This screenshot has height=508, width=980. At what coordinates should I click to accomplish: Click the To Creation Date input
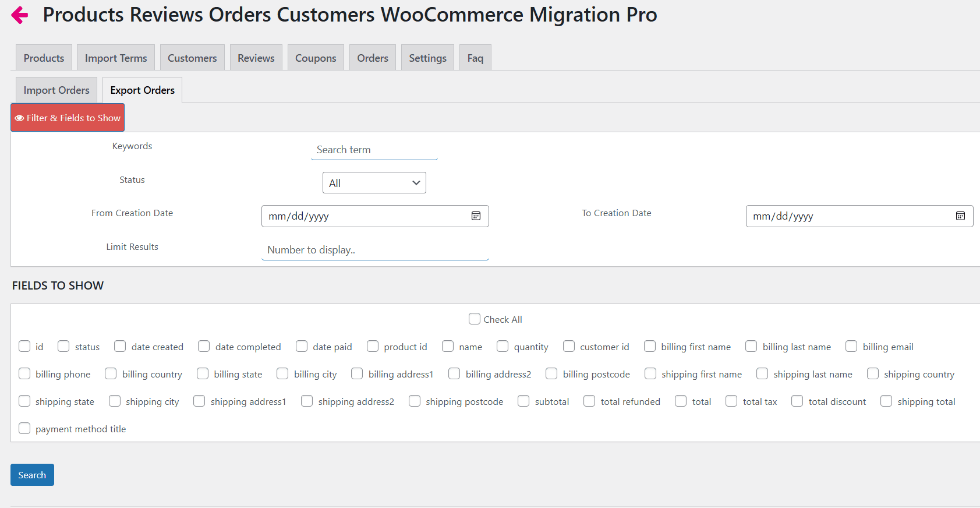859,216
